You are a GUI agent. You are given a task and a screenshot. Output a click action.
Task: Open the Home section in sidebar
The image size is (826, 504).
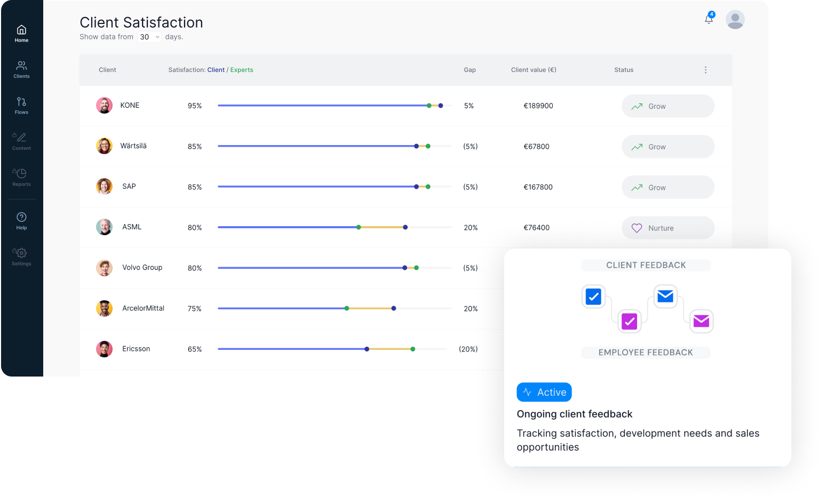[x=21, y=34]
